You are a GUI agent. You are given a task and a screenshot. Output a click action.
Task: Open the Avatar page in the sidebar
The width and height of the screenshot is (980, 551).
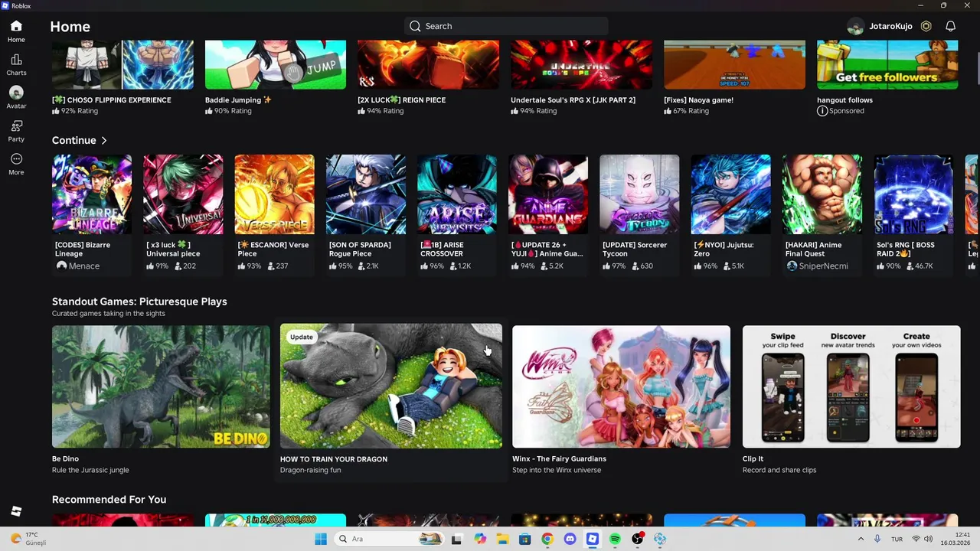coord(16,98)
